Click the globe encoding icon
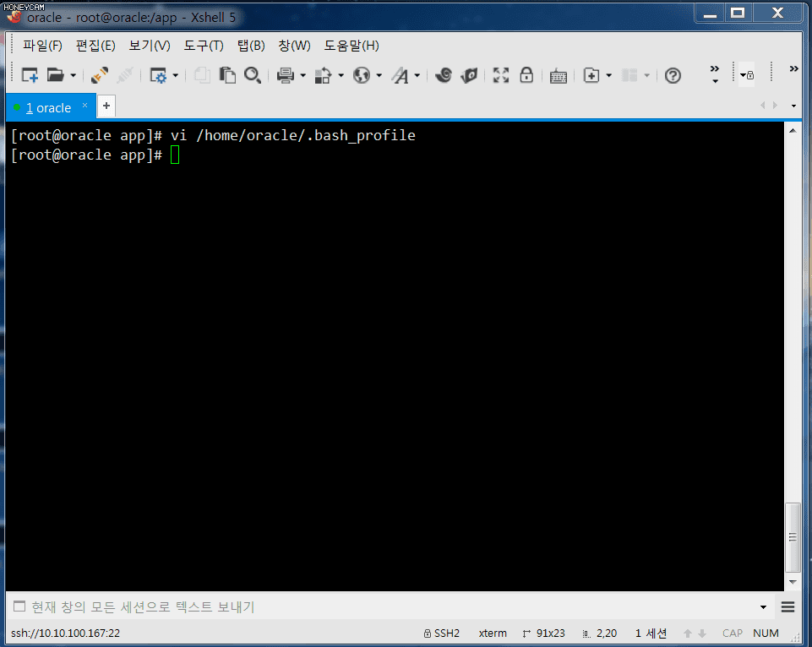 [362, 75]
